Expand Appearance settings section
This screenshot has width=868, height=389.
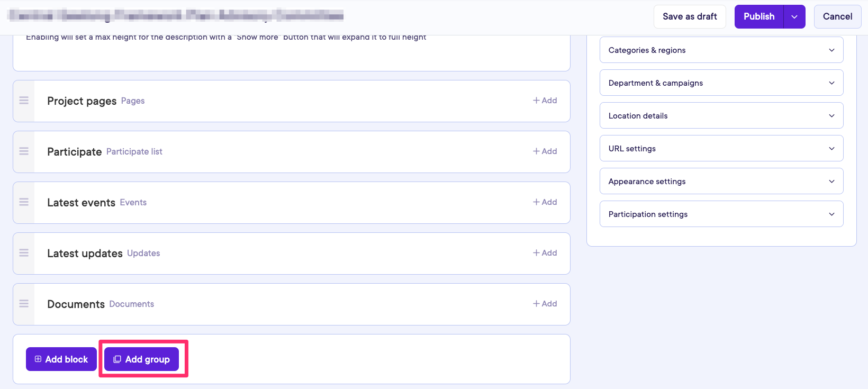[721, 182]
